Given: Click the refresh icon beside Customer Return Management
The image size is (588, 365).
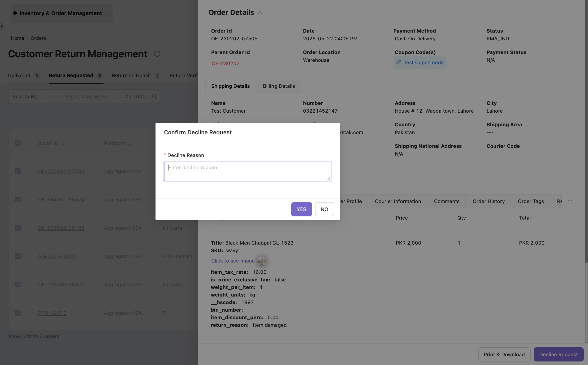Looking at the screenshot, I should pos(157,54).
